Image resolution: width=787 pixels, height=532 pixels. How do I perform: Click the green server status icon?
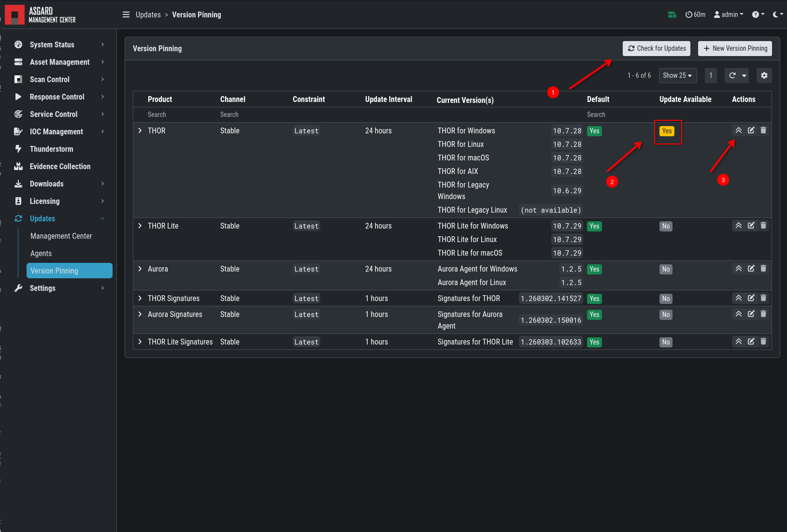[672, 14]
